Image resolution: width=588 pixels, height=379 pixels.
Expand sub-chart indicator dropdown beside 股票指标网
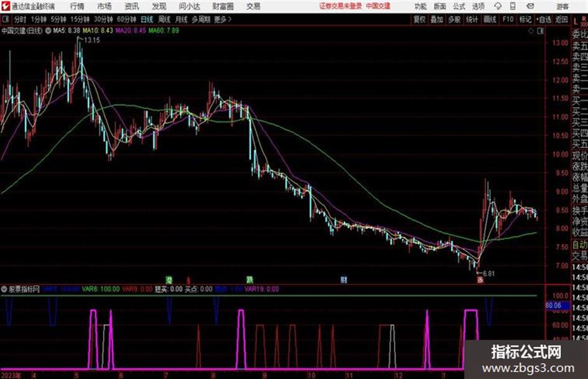tap(4, 289)
